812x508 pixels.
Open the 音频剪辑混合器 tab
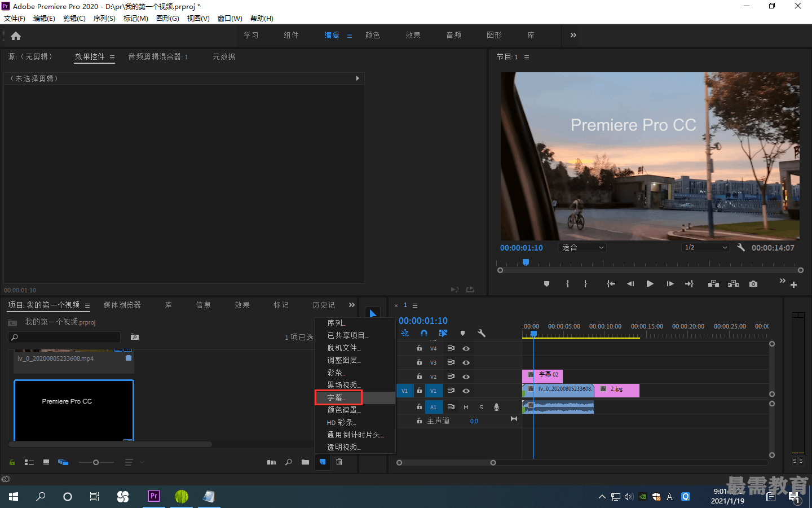[158, 56]
